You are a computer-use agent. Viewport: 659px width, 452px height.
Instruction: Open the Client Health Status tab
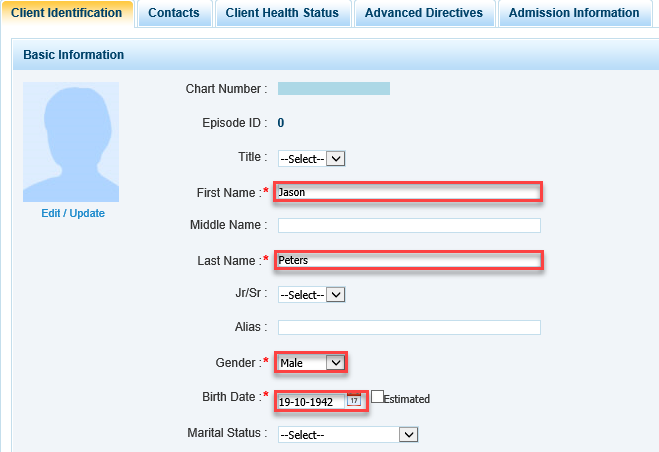281,14
